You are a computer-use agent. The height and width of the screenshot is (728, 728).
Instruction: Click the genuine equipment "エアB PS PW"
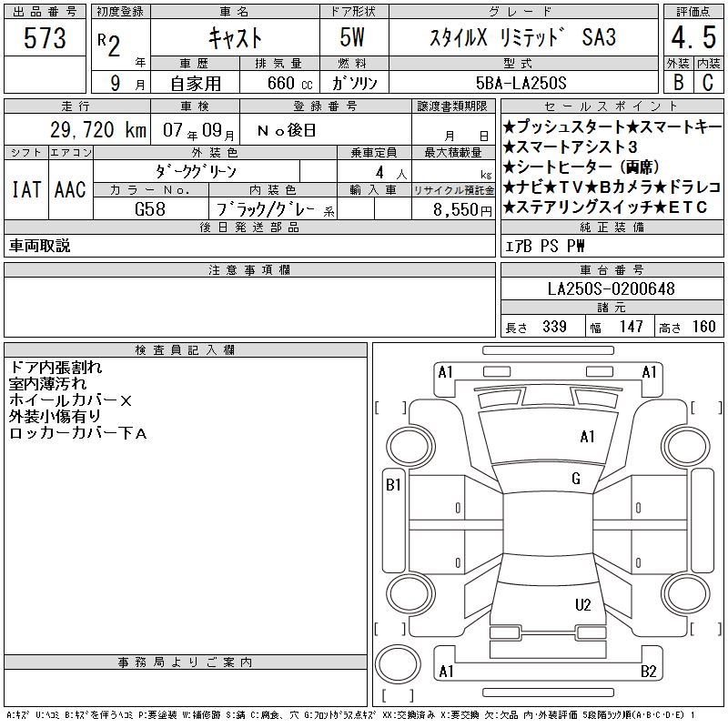tap(544, 246)
